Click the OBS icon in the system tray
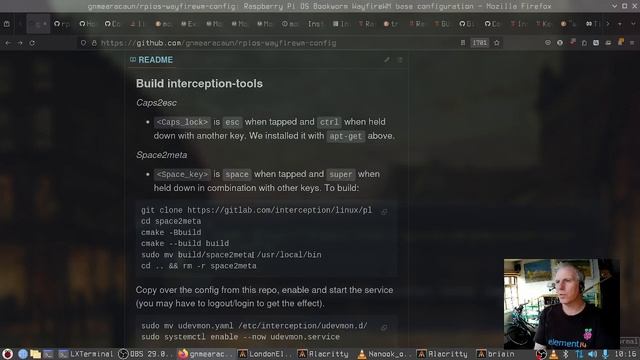Viewport: 640px width, 360px height. [x=541, y=354]
